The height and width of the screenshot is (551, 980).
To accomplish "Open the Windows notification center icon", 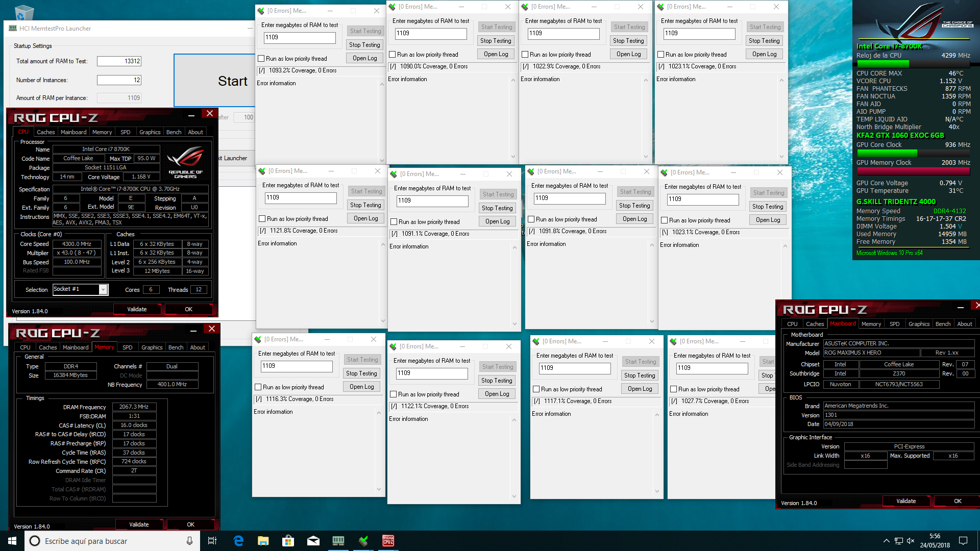I will coord(963,541).
